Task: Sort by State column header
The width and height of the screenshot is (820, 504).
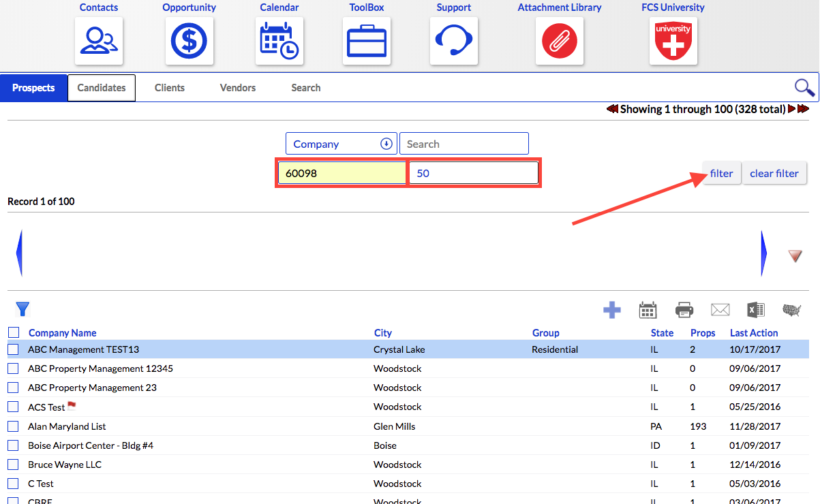Action: [662, 333]
